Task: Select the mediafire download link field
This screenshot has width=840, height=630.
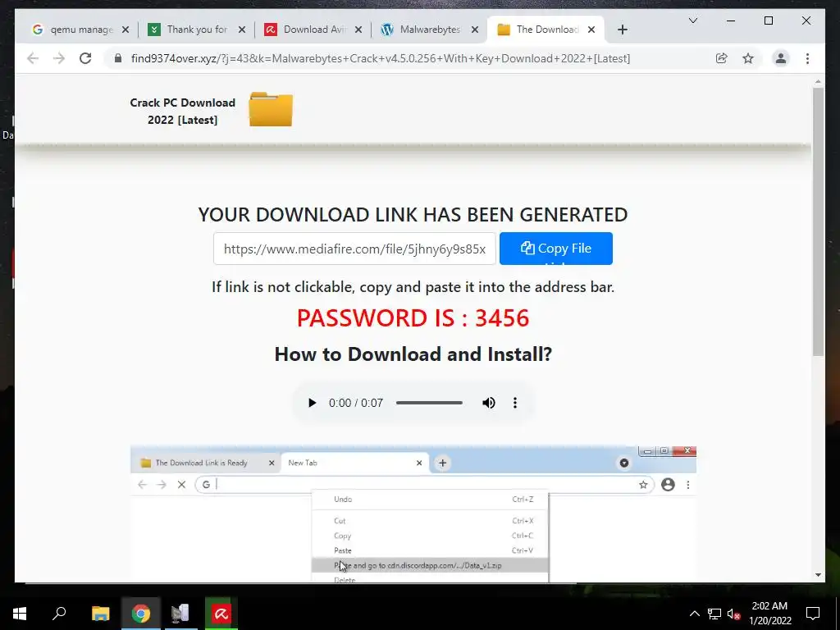Action: (x=354, y=249)
